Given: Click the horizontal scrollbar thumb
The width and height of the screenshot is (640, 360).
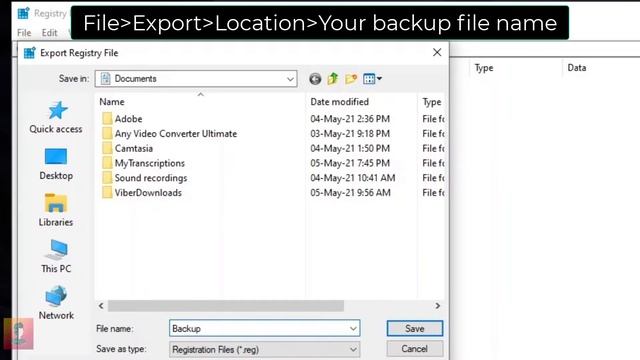Looking at the screenshot, I should [x=226, y=306].
